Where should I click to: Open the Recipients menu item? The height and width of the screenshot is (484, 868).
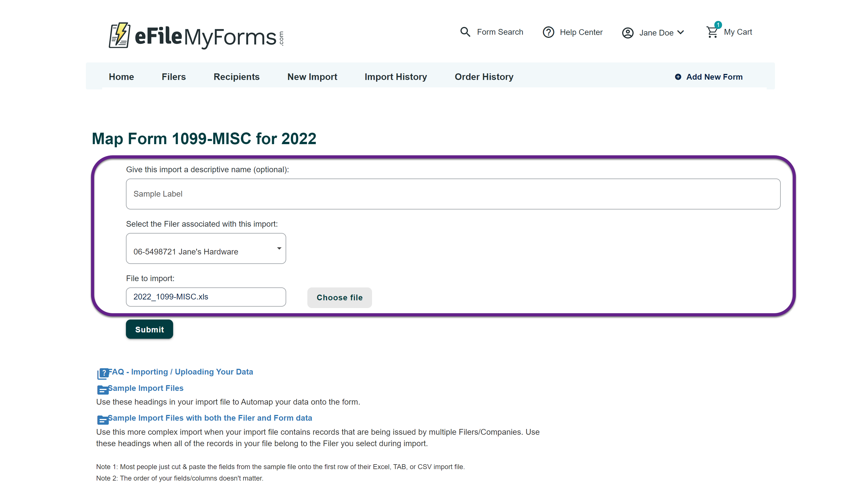pyautogui.click(x=236, y=77)
